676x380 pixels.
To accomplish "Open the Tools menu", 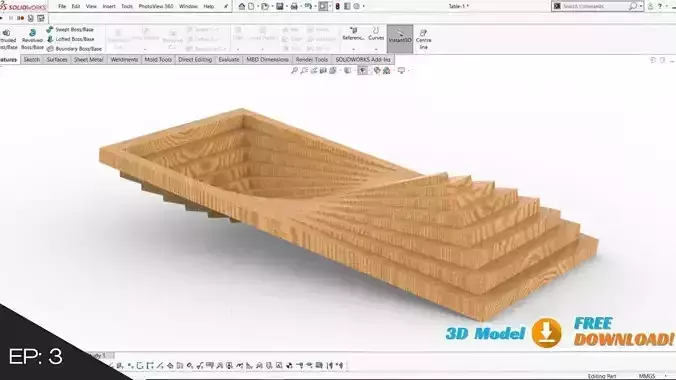I will click(127, 6).
